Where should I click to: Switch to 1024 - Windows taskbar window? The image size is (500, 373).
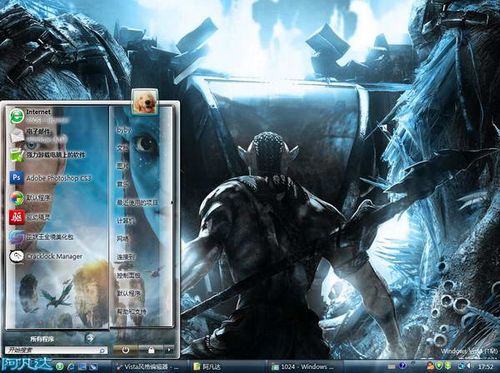point(303,367)
